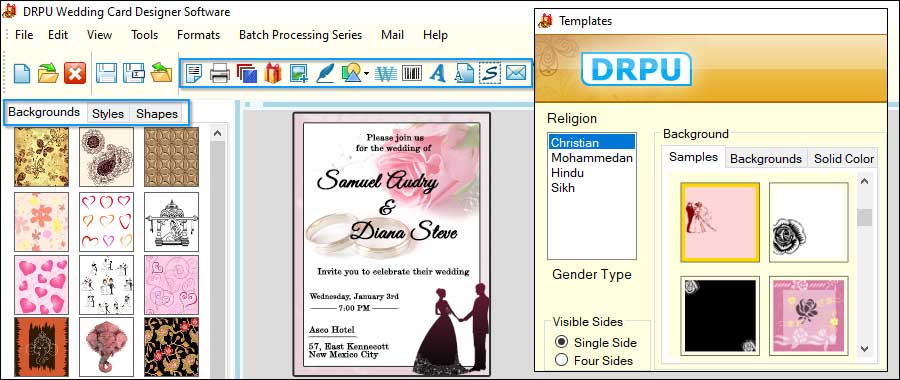Viewport: 900px width, 380px height.
Task: Save using the floppy disk icon
Action: (106, 73)
